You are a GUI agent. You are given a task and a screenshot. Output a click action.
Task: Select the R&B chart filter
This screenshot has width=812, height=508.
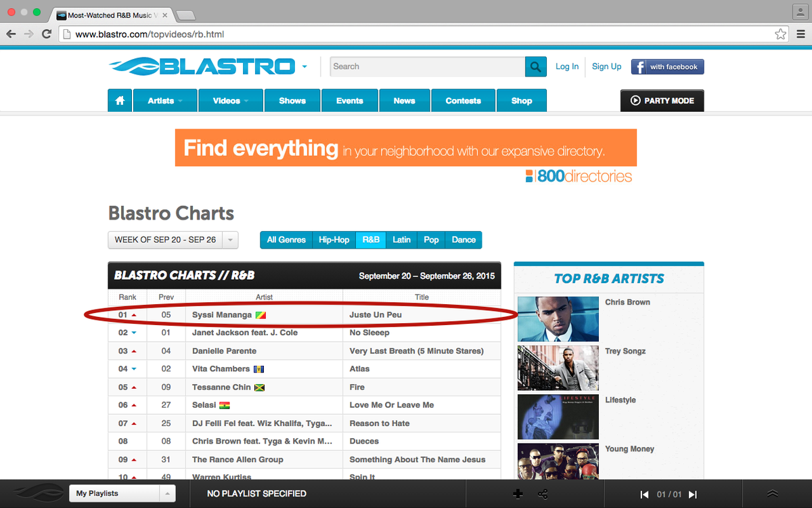point(371,240)
